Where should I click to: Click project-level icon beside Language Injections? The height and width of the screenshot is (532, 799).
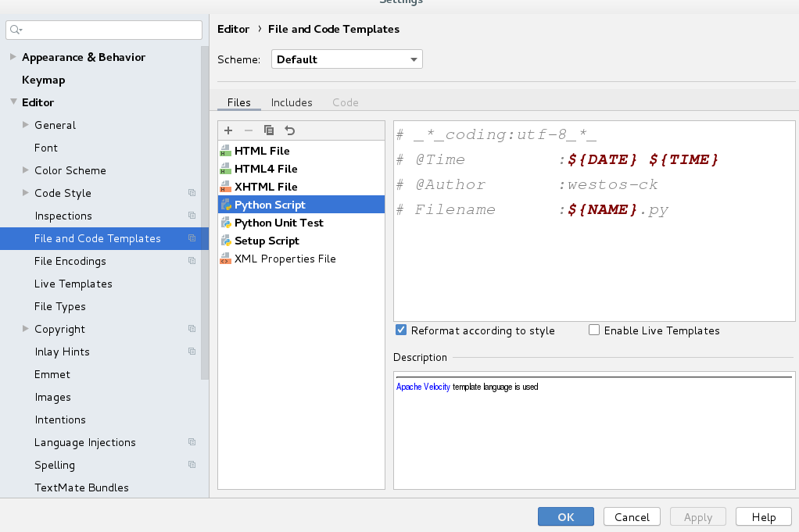click(192, 442)
